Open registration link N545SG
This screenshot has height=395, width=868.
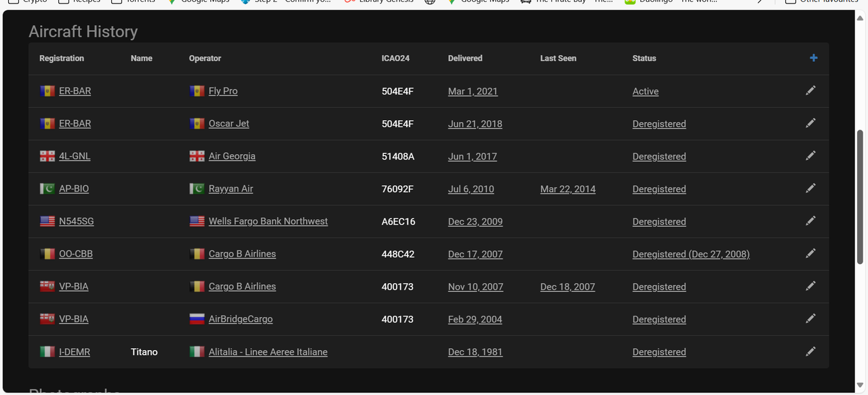77,221
